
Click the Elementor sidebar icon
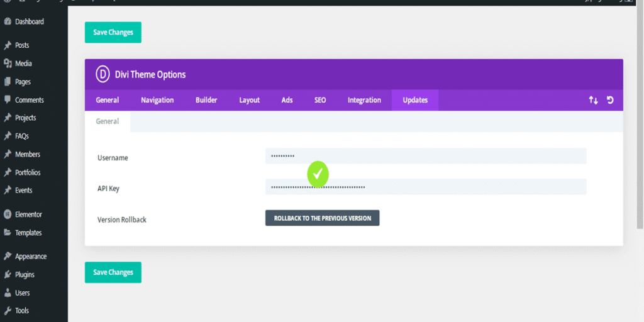tap(8, 214)
